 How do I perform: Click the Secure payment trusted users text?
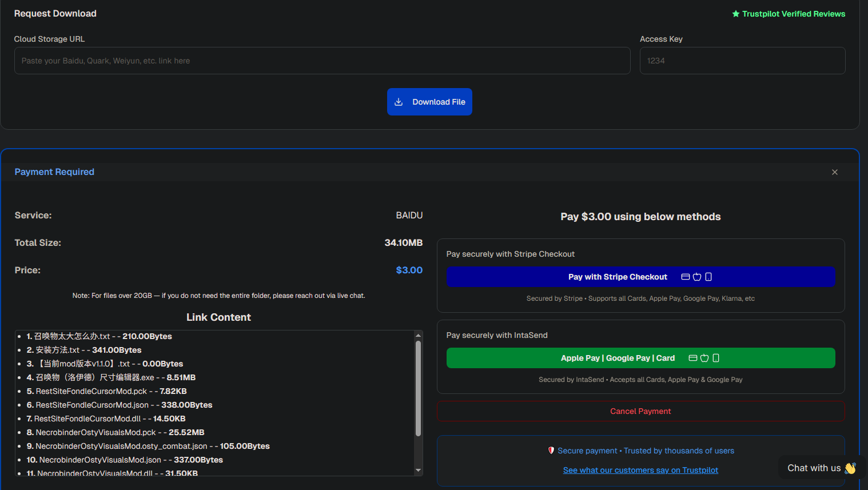pos(646,451)
